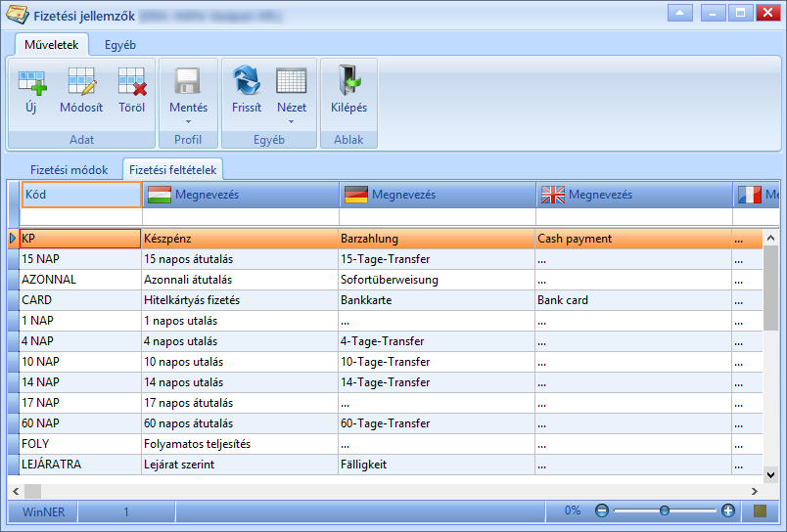787x532 pixels.
Task: Click the zoom-in plus icon
Action: point(727,510)
